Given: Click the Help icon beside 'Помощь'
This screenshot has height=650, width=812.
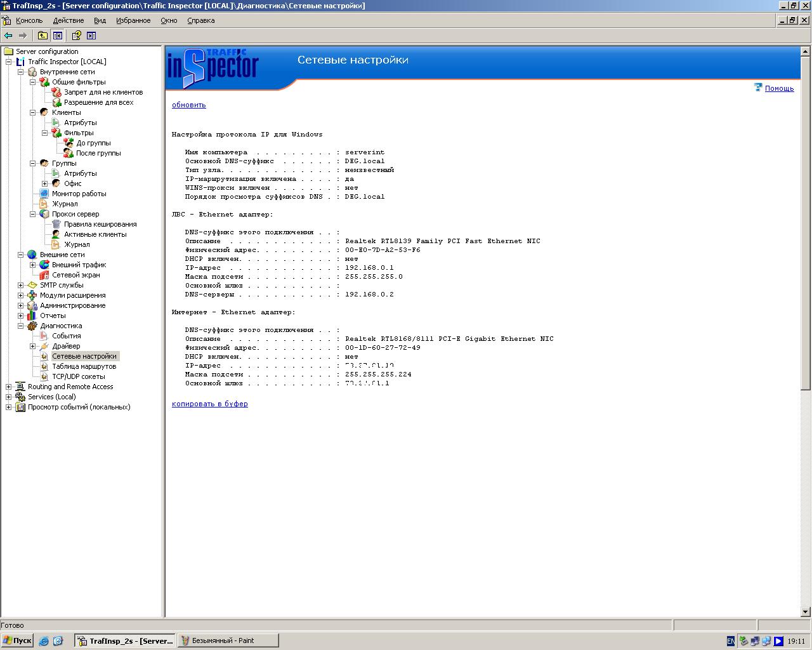Looking at the screenshot, I should [758, 88].
